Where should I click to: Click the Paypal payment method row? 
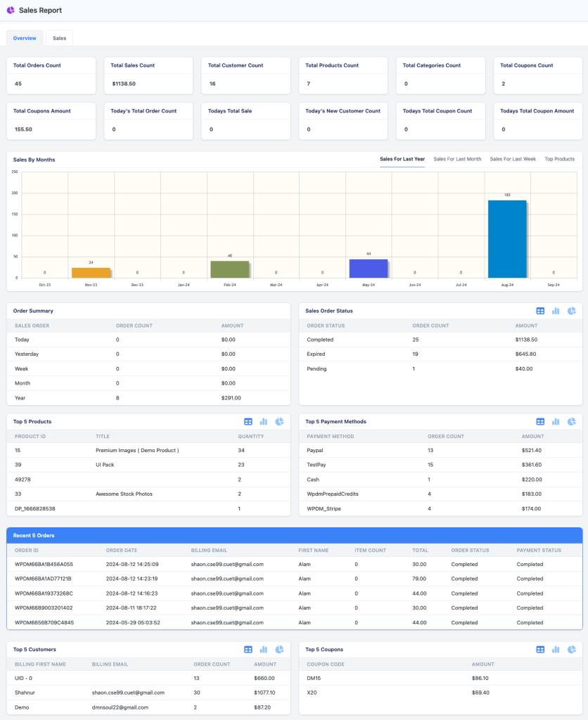tap(440, 451)
